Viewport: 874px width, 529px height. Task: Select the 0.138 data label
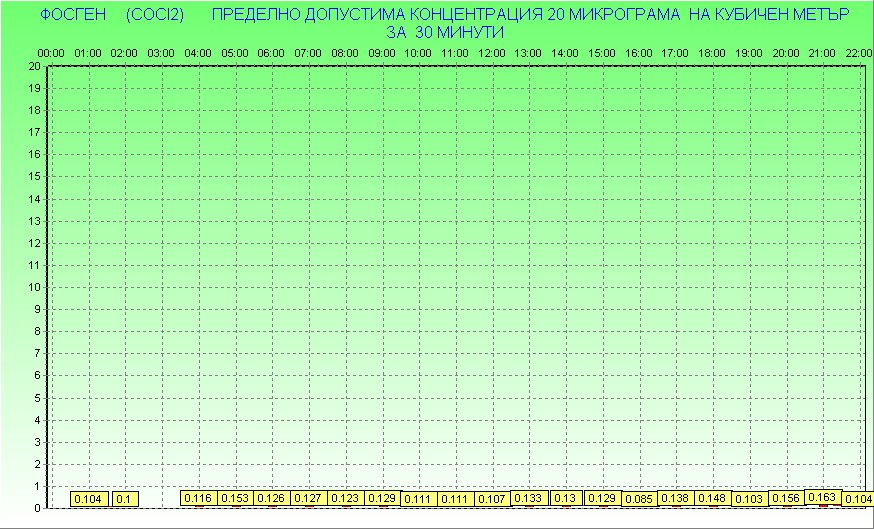[x=675, y=498]
